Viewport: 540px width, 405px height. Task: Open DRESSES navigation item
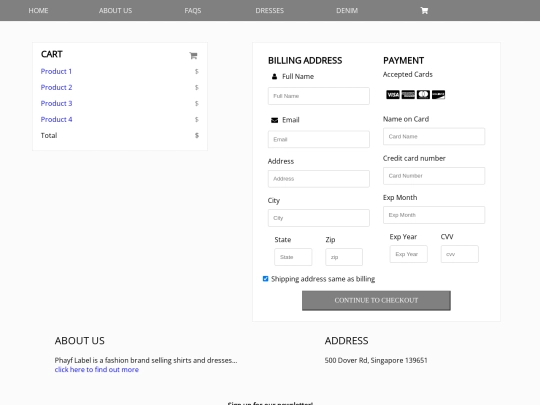click(x=270, y=11)
